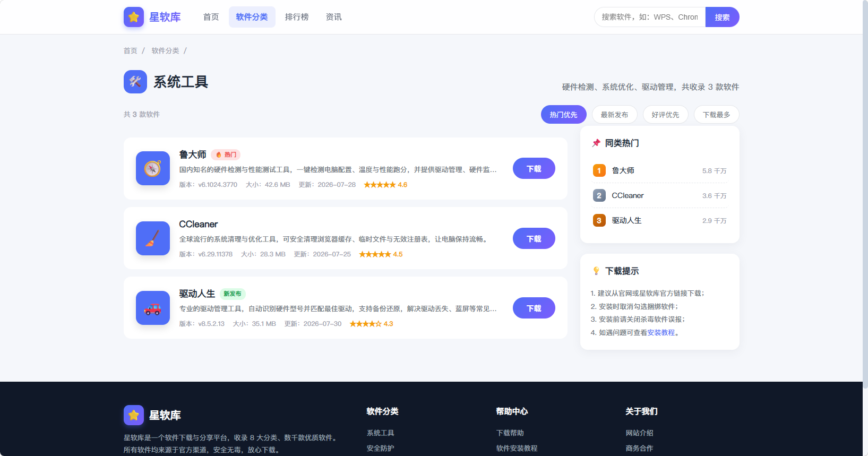
Task: Click 大小: 35.1 MB size text
Action: [x=255, y=324]
